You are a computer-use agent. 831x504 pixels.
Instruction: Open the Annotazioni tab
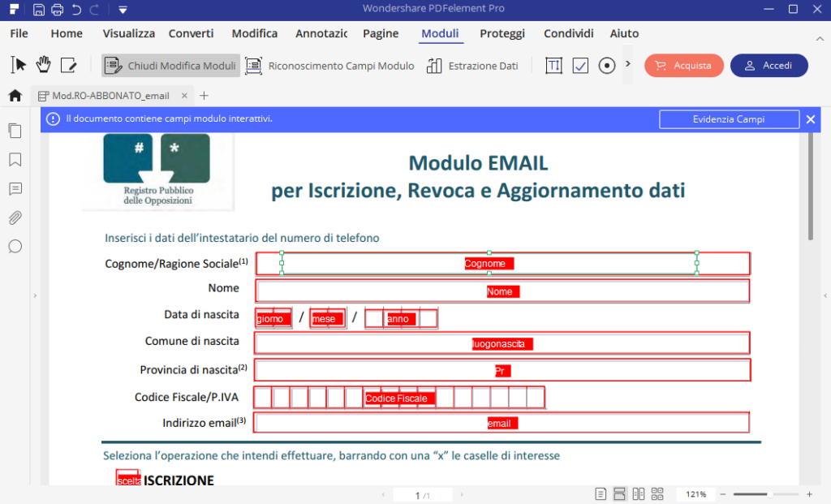tap(321, 33)
